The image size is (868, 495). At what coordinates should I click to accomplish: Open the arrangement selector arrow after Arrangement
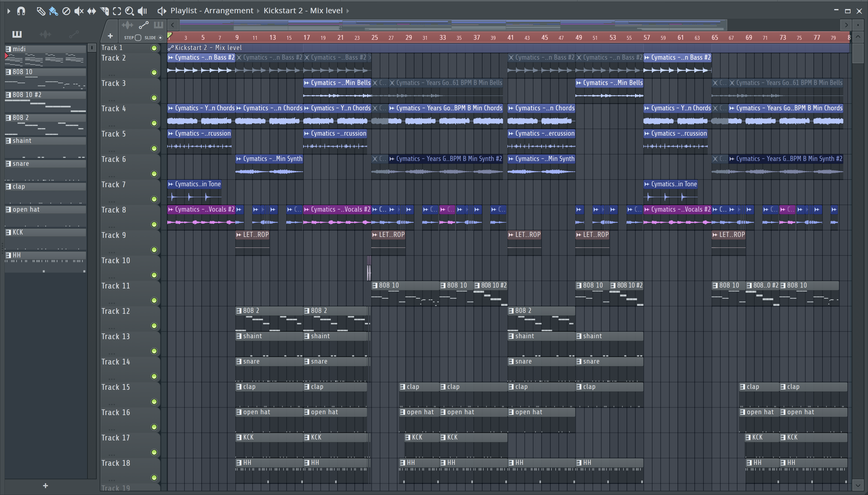pos(258,11)
